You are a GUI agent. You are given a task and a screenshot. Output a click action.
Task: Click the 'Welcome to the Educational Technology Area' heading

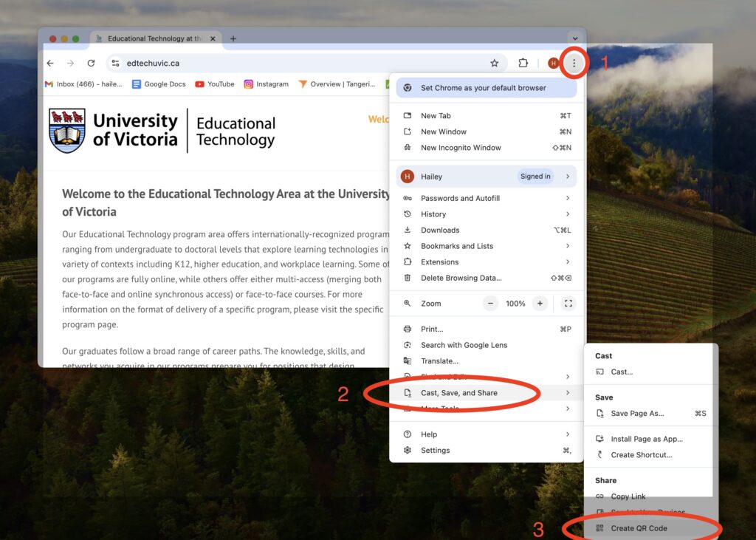click(226, 202)
